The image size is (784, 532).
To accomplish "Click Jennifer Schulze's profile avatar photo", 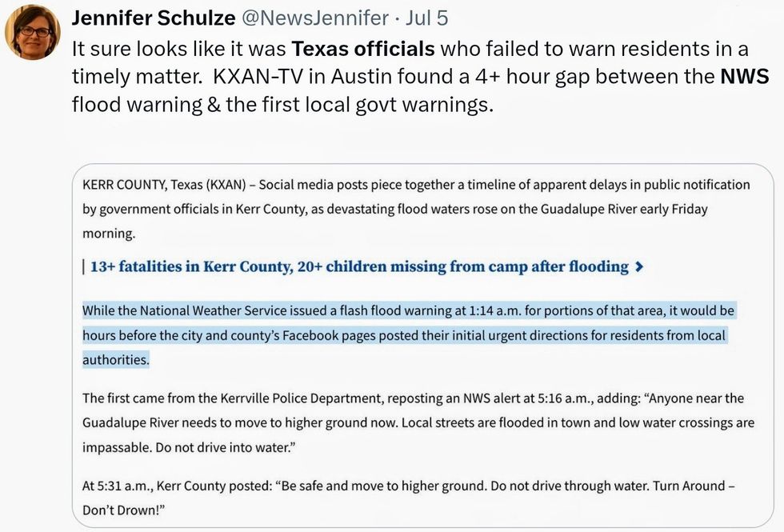I will 32,31.
